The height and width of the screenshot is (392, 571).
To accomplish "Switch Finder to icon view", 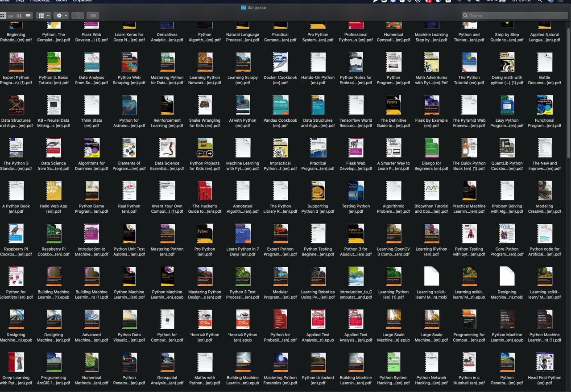I will coord(3,16).
